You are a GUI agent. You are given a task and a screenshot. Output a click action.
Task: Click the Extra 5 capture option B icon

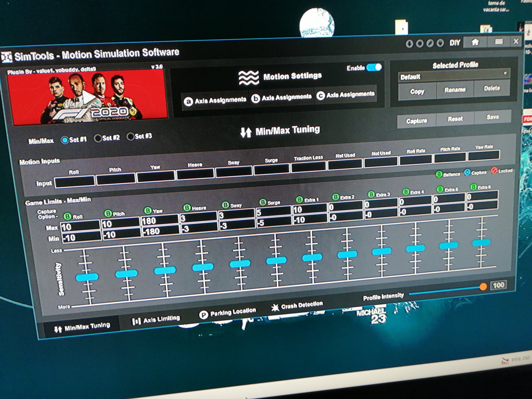440,189
